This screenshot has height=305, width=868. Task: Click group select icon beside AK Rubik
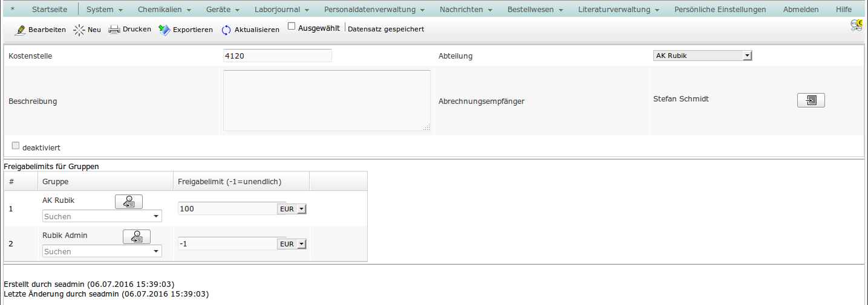coord(128,202)
